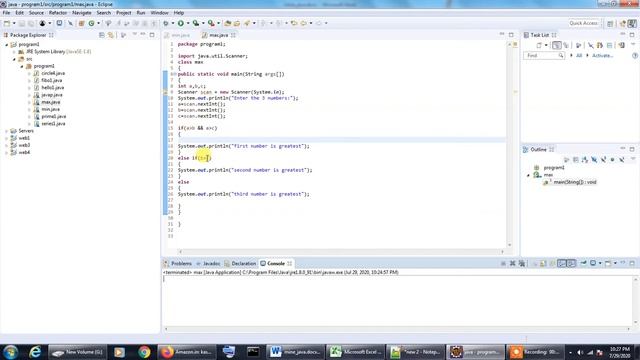Toggle the Categorized presentation button in Task List

pyautogui.click(x=557, y=45)
